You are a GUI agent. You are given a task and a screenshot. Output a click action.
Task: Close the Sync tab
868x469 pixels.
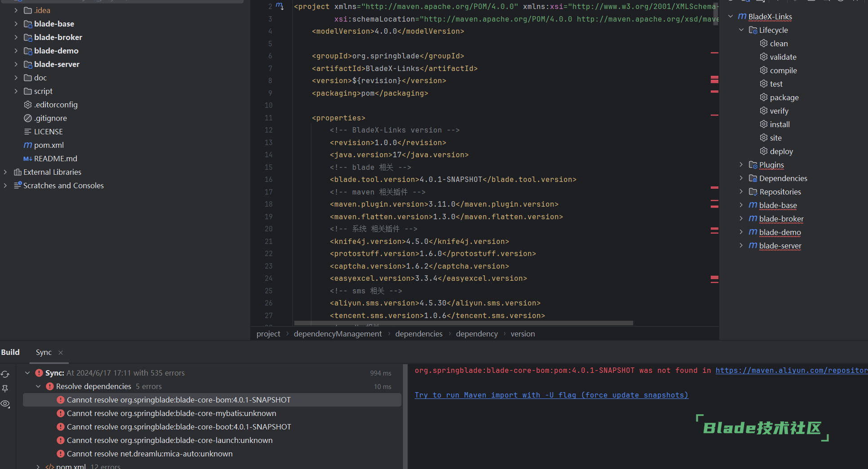(x=61, y=353)
